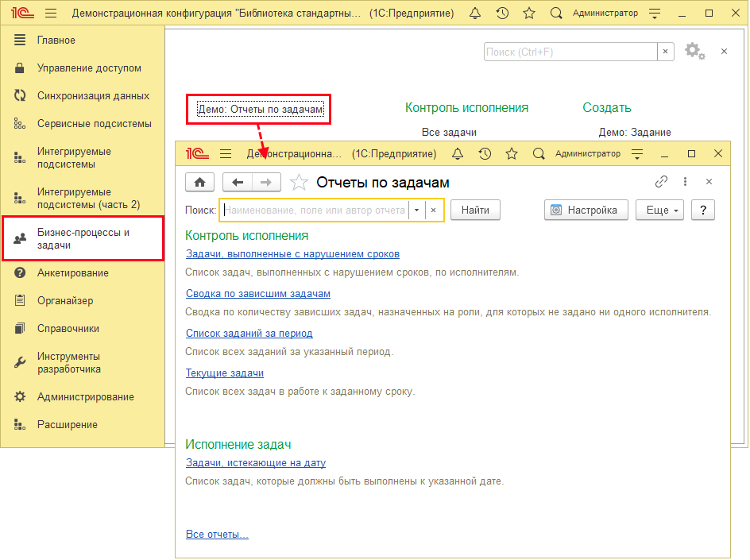Get link to the form (chain icon)
Screen dimensions: 750x560
(x=662, y=182)
